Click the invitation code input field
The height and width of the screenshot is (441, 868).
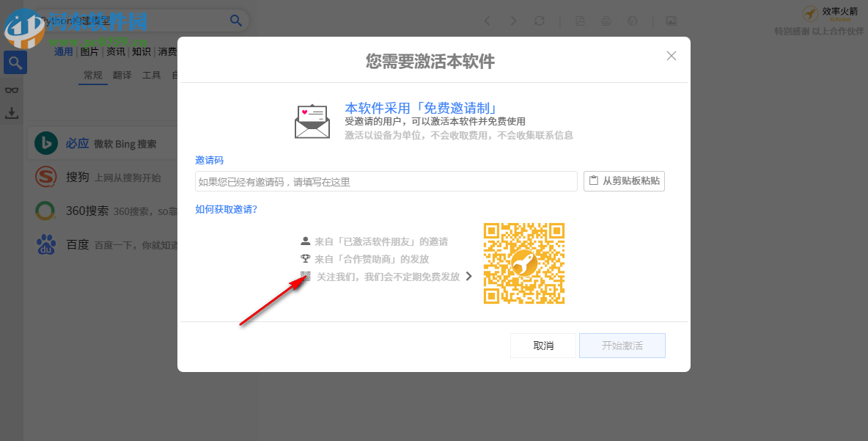(x=386, y=182)
